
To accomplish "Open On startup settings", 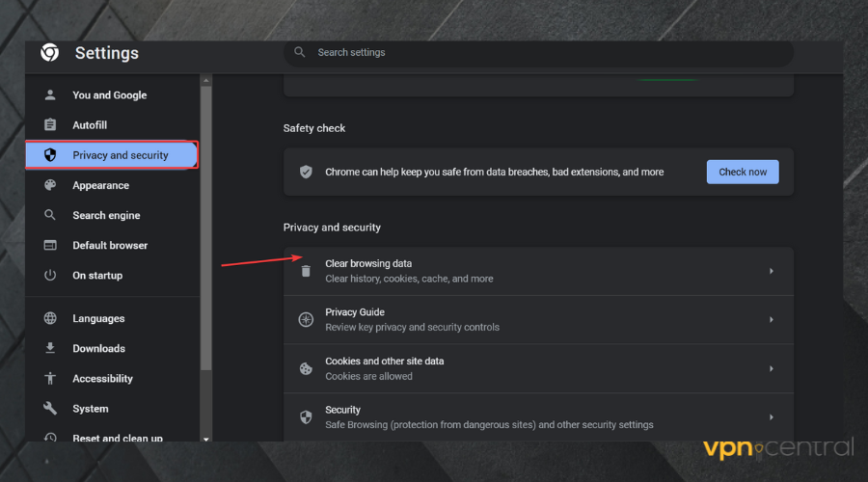I will click(113, 275).
